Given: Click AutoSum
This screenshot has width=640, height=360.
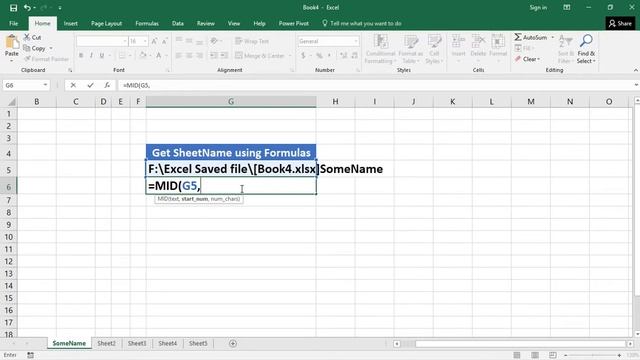Looking at the screenshot, I should pyautogui.click(x=530, y=37).
